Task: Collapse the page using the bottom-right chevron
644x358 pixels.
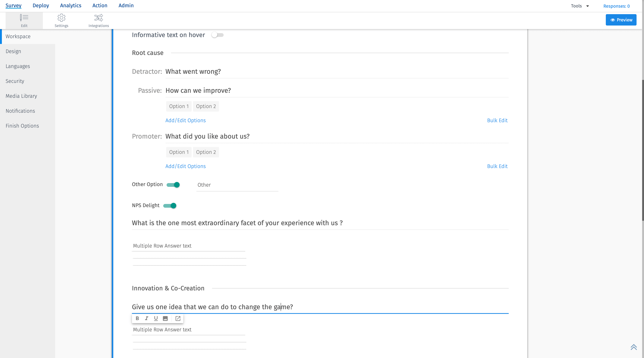Action: (634, 347)
